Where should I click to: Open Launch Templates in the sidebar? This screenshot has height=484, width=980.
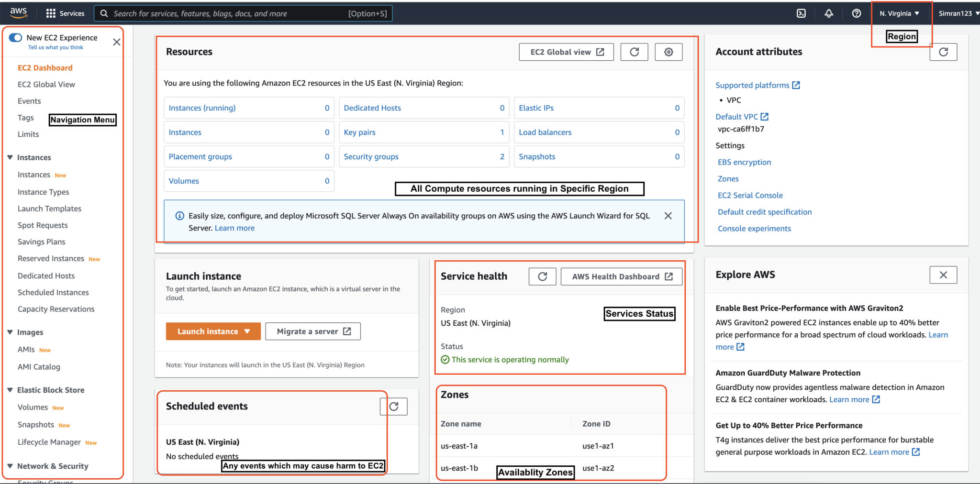pos(49,209)
